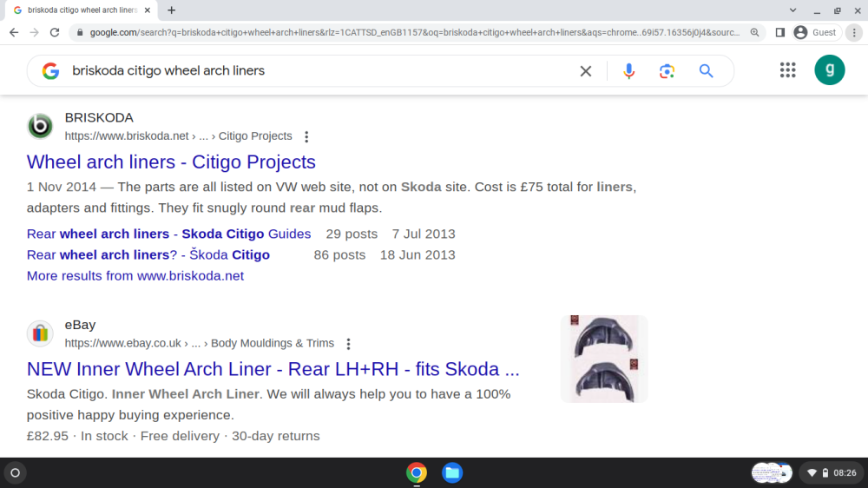Clear the search query with the X icon
Screen dimensions: 868x488
tap(586, 71)
